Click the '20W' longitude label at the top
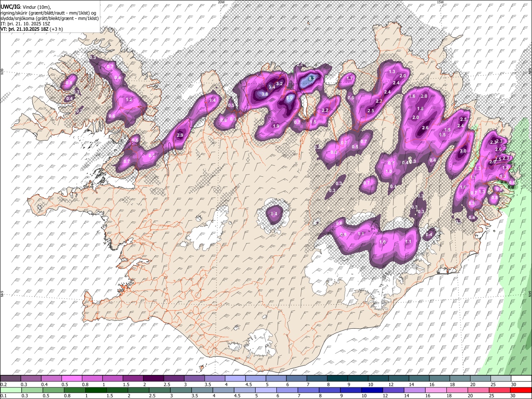 221,2
